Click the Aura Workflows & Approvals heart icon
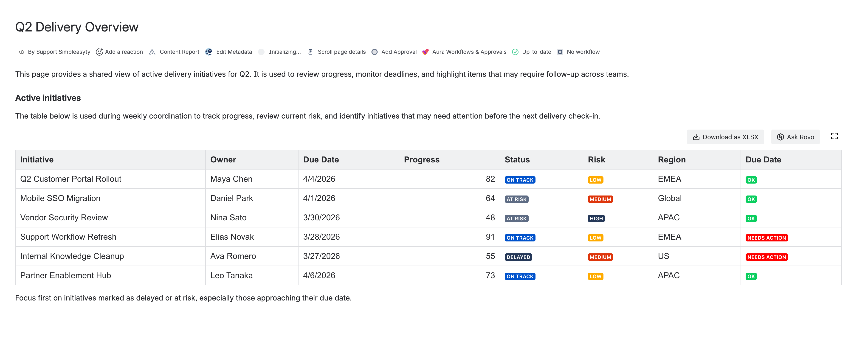The image size is (868, 357). pos(426,52)
